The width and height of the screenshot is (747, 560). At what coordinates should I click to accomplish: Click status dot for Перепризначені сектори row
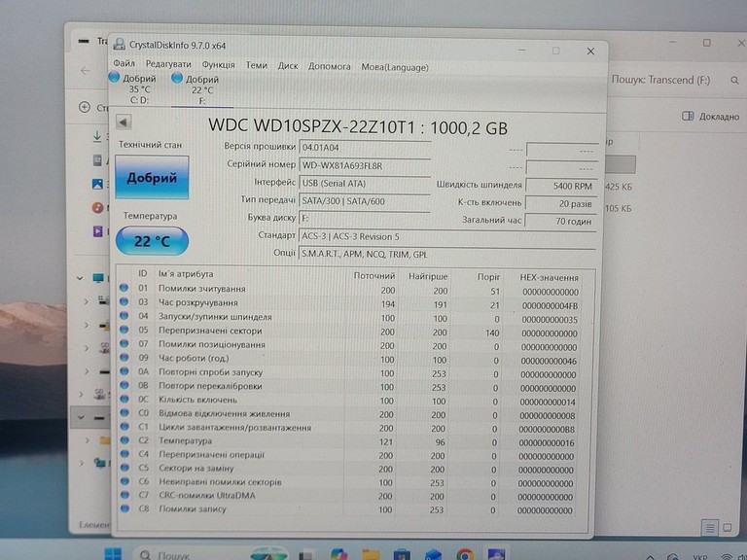(124, 329)
